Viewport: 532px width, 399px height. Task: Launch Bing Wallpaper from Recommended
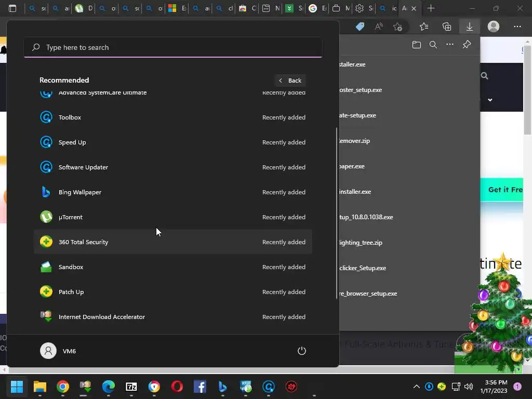(x=172, y=192)
